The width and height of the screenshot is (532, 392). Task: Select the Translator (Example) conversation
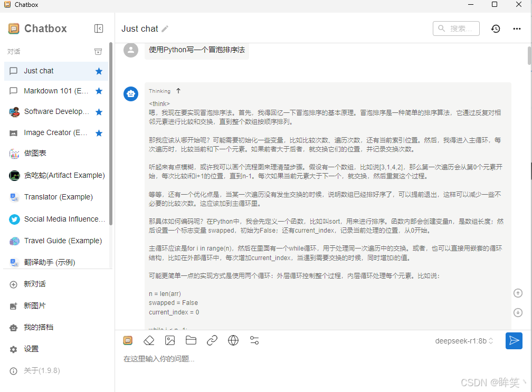56,197
